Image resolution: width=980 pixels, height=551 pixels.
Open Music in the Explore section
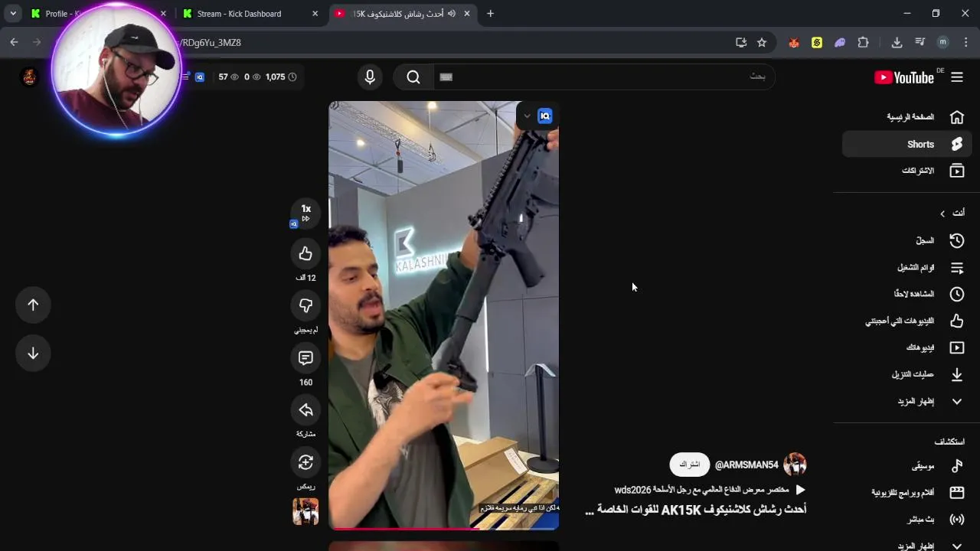coord(907,466)
